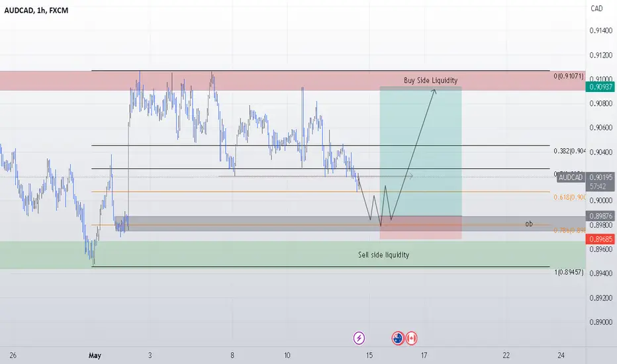This screenshot has height=364, width=617.
Task: Click the 0.91200 price axis value
Action: coord(601,55)
